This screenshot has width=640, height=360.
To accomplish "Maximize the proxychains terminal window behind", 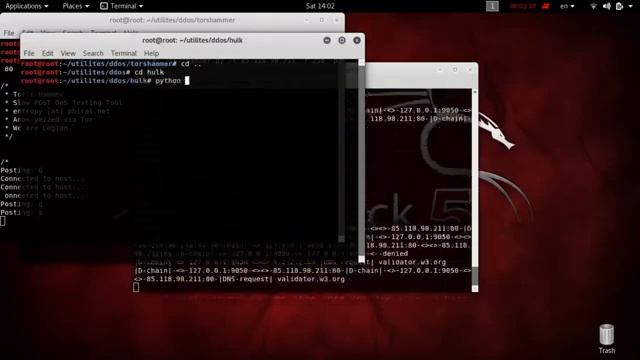I will (x=455, y=70).
